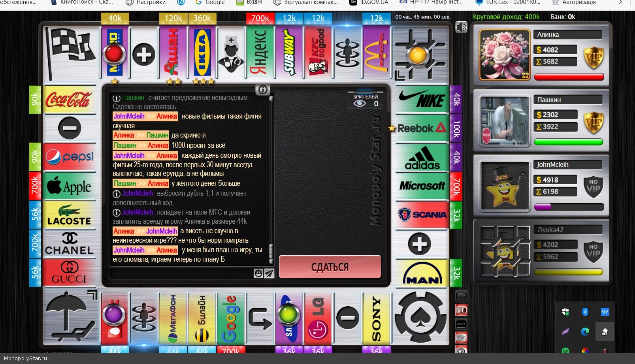Click into the chat message input field

point(181,273)
